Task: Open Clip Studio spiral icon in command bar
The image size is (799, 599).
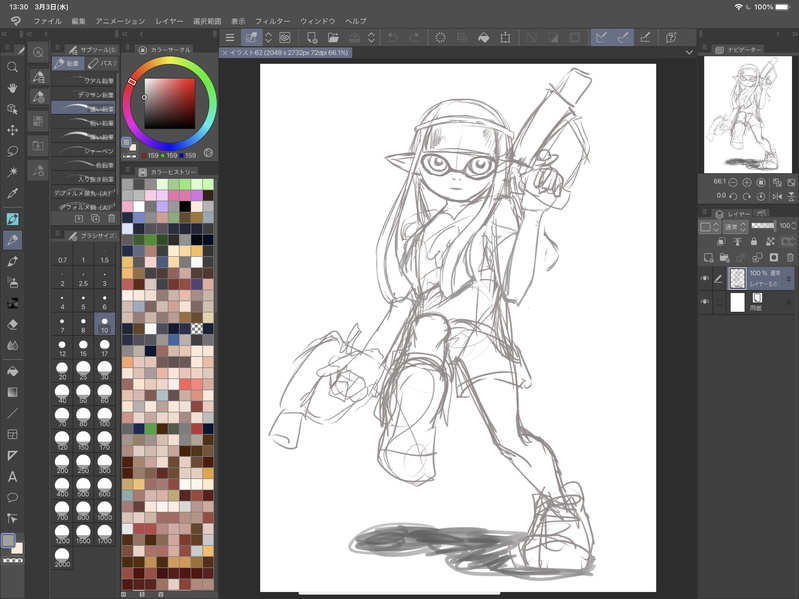Action: point(285,37)
